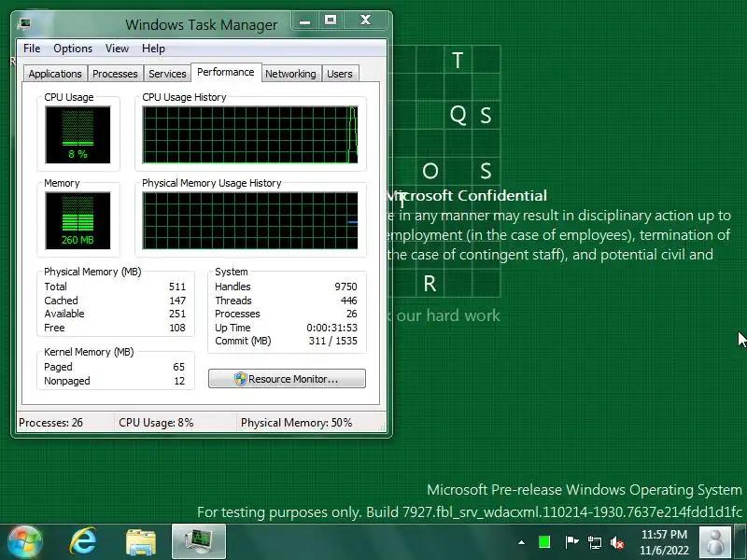Launch Internet Explorer from the taskbar

pyautogui.click(x=83, y=542)
